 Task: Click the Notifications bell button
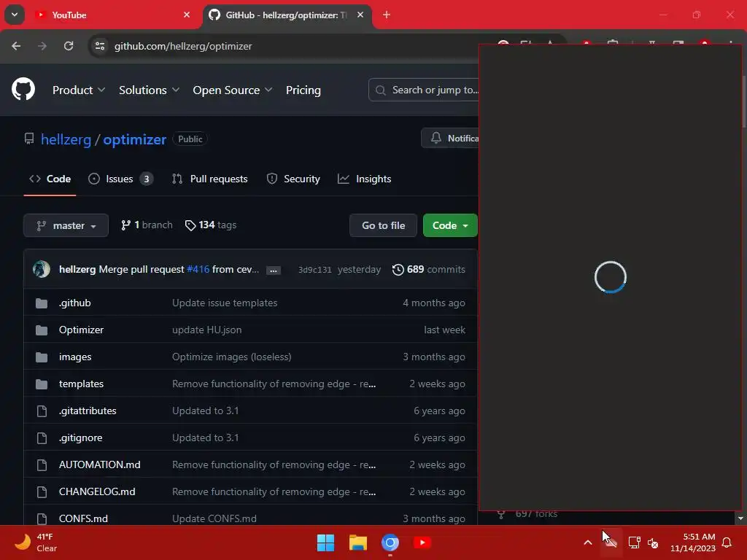tap(449, 138)
